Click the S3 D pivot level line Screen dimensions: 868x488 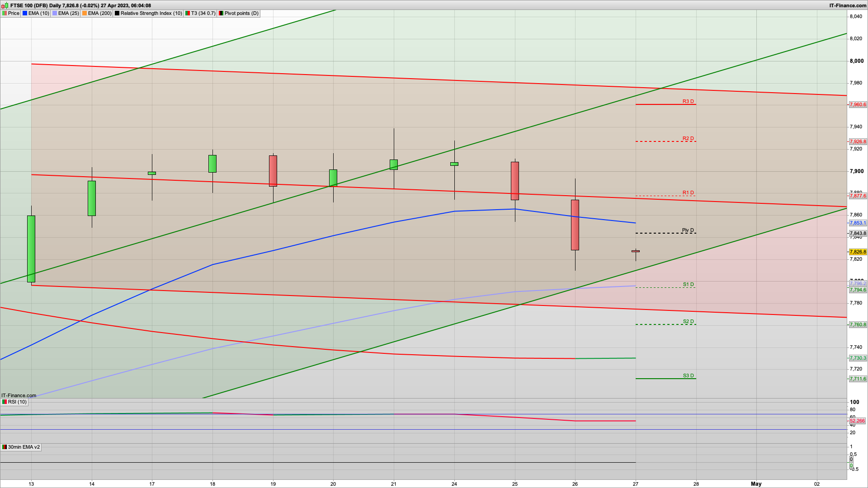665,379
